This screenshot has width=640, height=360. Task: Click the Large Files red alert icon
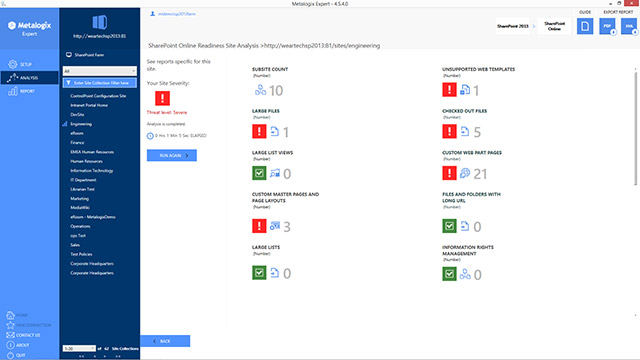pyautogui.click(x=259, y=131)
